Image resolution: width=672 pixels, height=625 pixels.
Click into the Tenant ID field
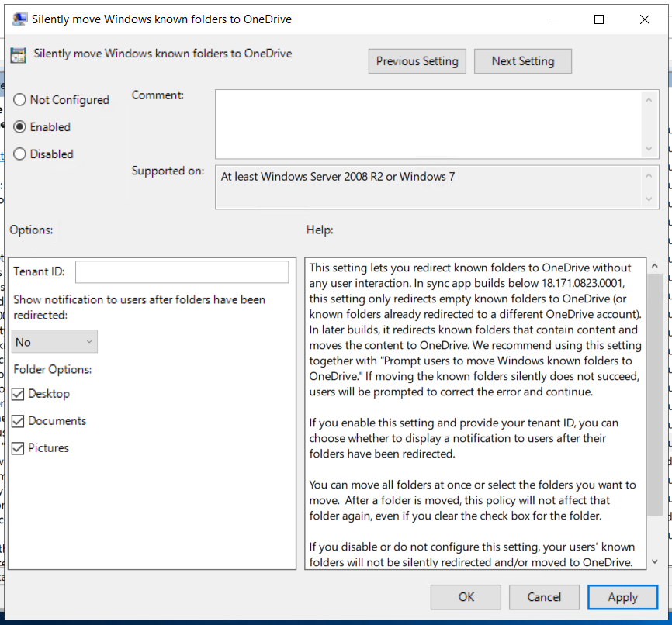(182, 272)
